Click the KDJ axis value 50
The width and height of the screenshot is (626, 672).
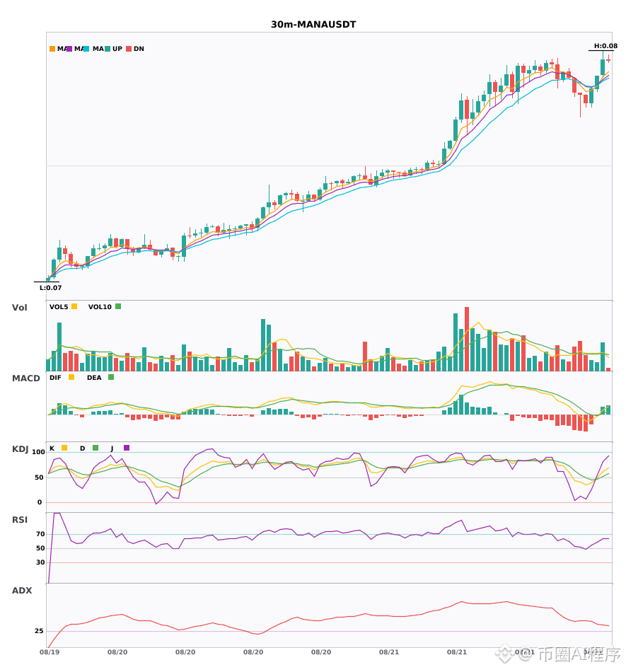click(39, 477)
